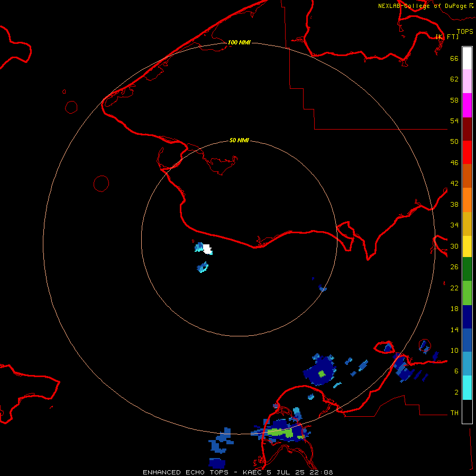Click the 100 NMI range ring label
Viewport: 476px width, 476px height.
239,42
